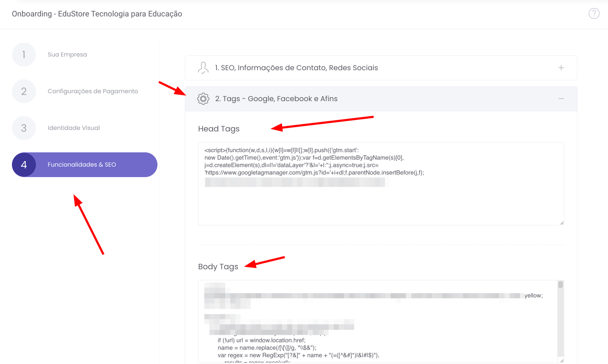Click the '<script>(function(w,d,s,l,i)' code line
Image resolution: width=608 pixels, height=364 pixels.
tap(282, 150)
